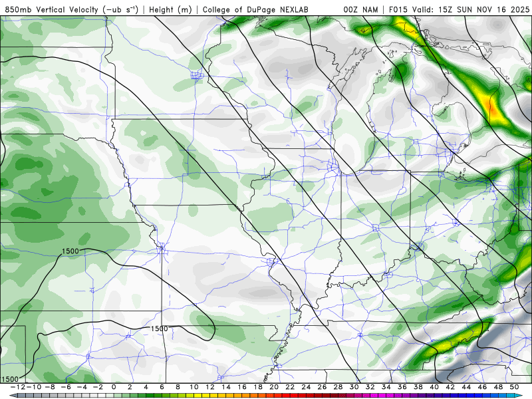
Task: Click the '-2' color scale label
Action: pos(97,387)
